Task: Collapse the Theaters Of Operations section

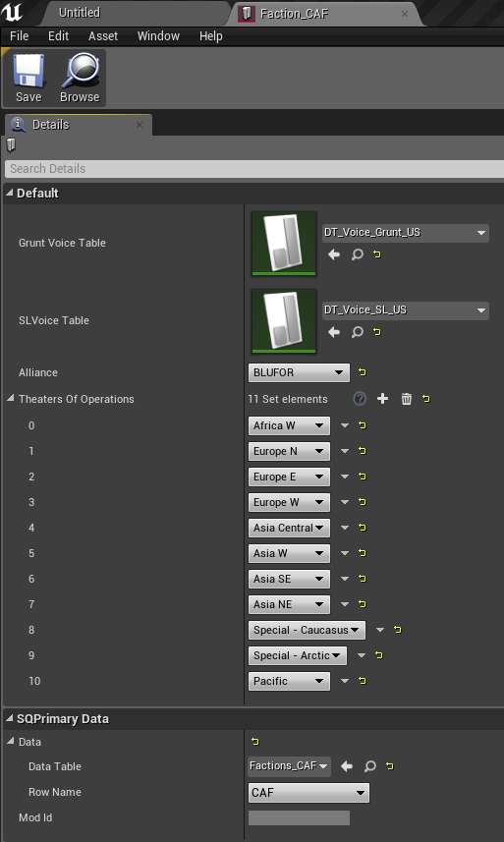Action: (10, 399)
